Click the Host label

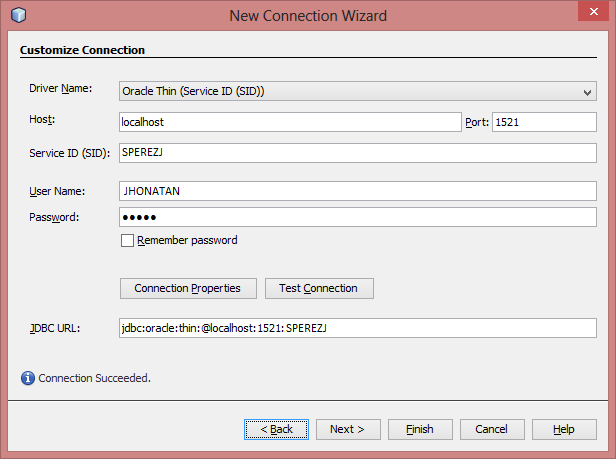[42, 119]
